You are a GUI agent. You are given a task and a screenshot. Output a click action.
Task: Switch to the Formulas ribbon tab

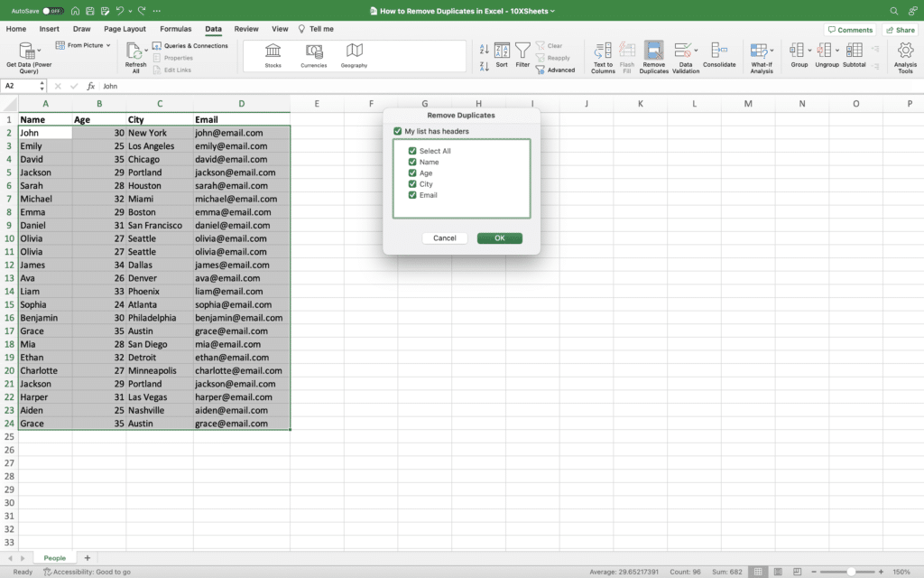(175, 28)
